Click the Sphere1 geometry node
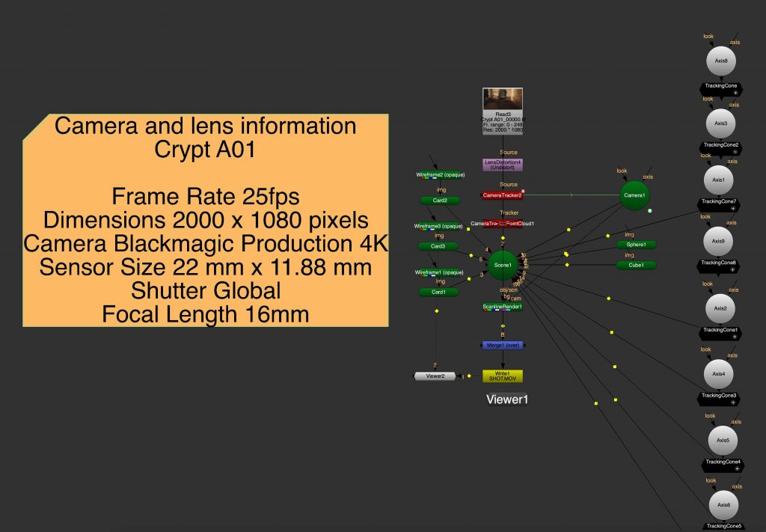This screenshot has width=766, height=532. pyautogui.click(x=636, y=245)
